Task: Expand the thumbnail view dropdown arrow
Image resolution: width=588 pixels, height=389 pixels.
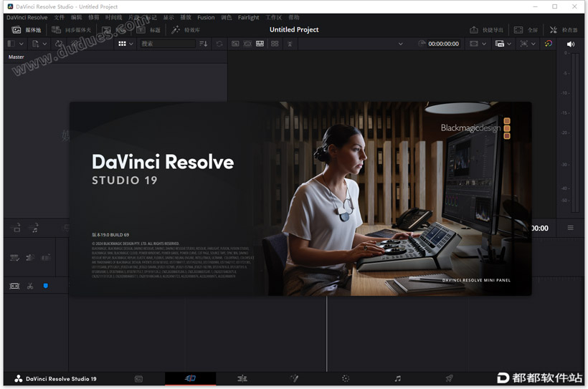Action: click(x=131, y=44)
